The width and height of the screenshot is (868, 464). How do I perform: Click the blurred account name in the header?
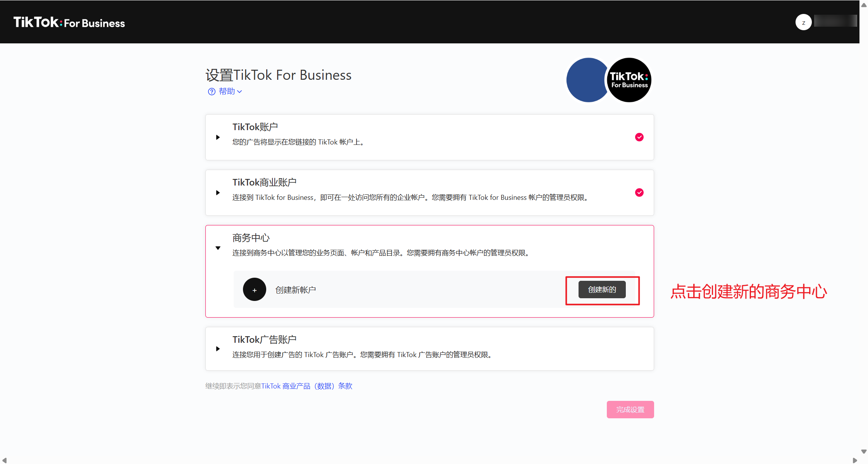[835, 21]
